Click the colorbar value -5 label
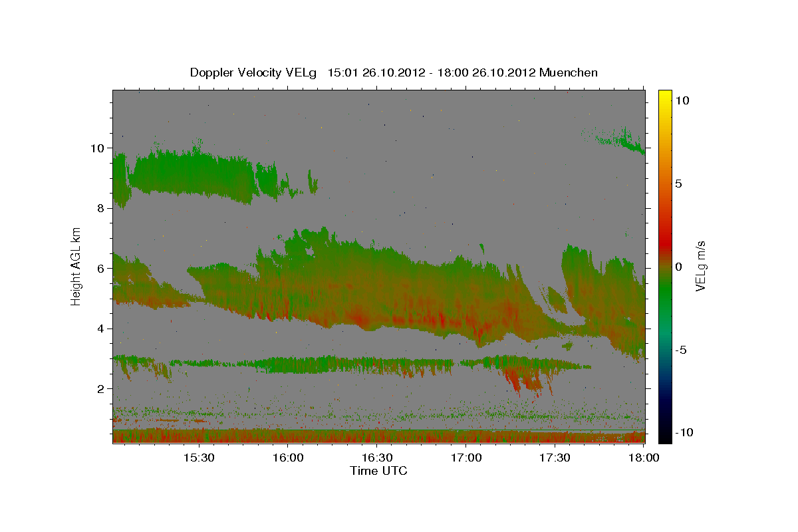798x532 pixels. coord(681,350)
